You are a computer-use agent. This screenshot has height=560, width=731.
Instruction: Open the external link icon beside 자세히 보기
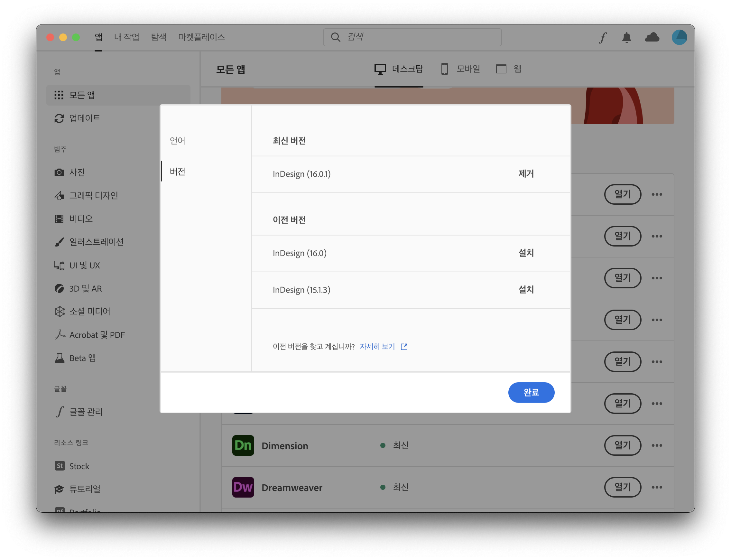404,347
